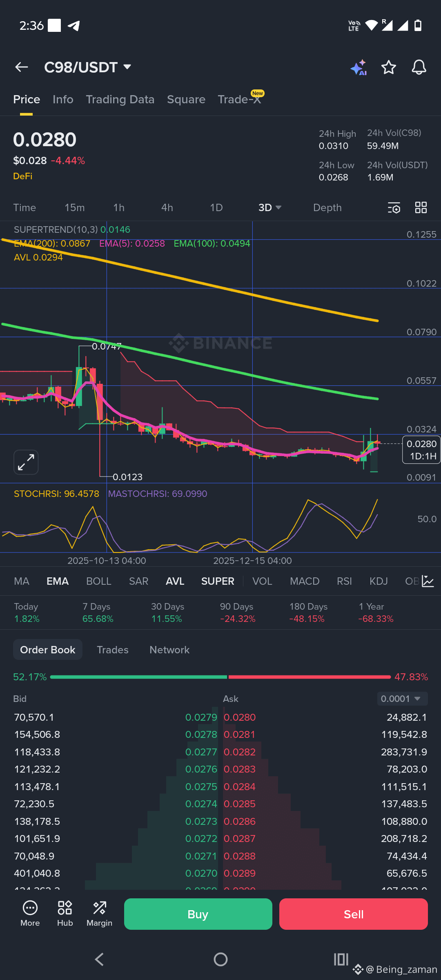Open chart layout grid icon
441x980 pixels.
(421, 207)
